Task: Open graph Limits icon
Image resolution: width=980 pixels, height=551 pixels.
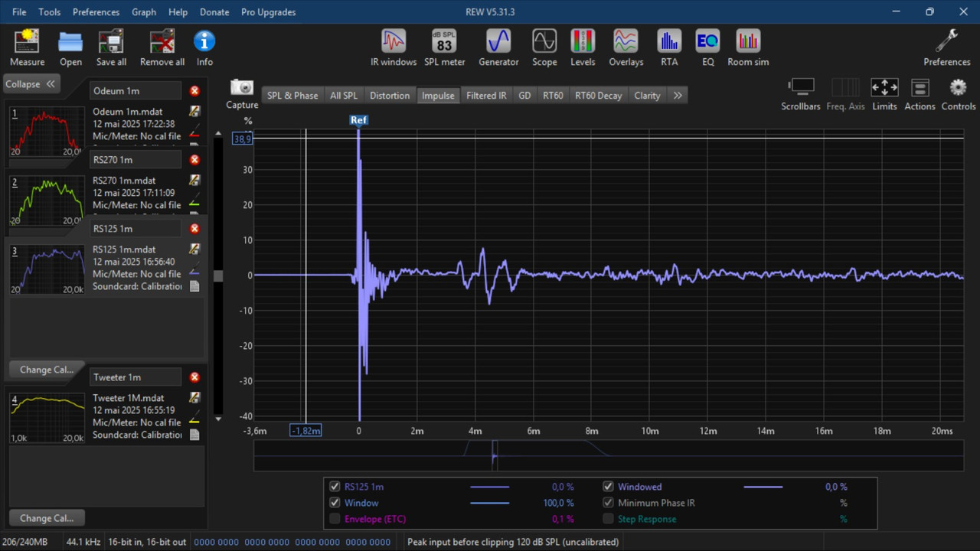Action: 884,87
